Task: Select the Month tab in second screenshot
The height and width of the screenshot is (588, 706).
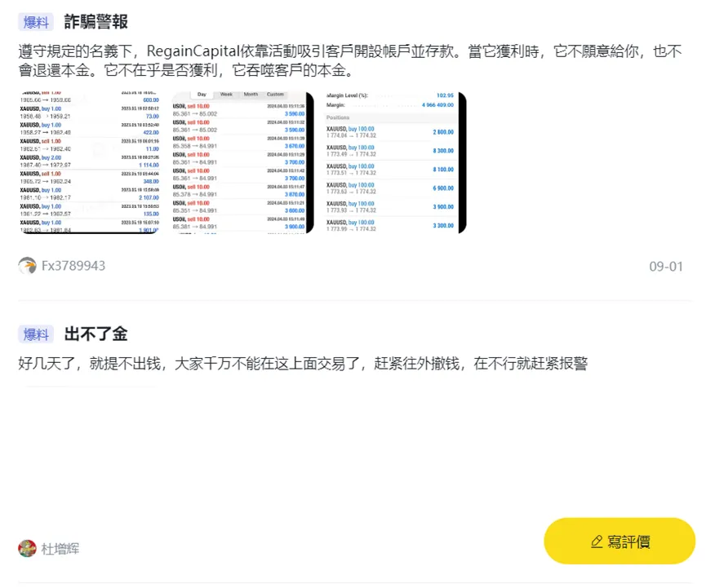Action: [251, 95]
